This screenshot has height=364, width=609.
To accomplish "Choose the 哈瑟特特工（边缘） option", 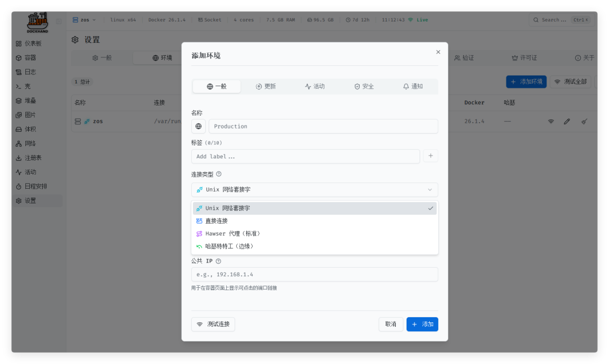I will [315, 246].
